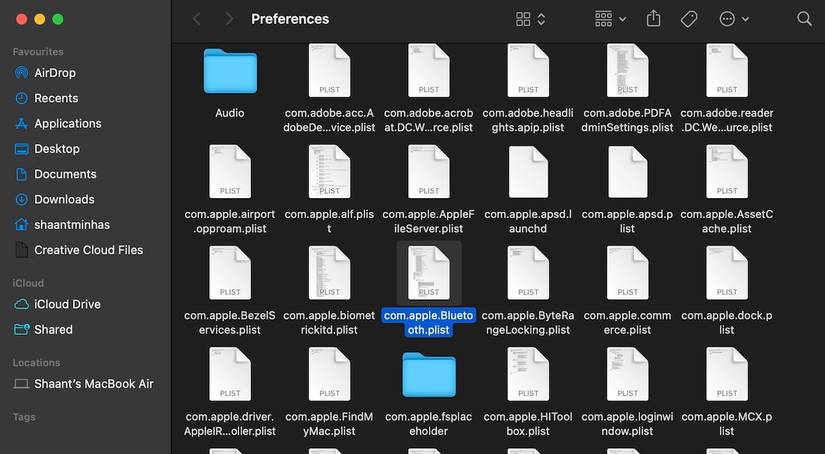Image resolution: width=825 pixels, height=454 pixels.
Task: Click the Favourites sidebar section header
Action: 38,52
